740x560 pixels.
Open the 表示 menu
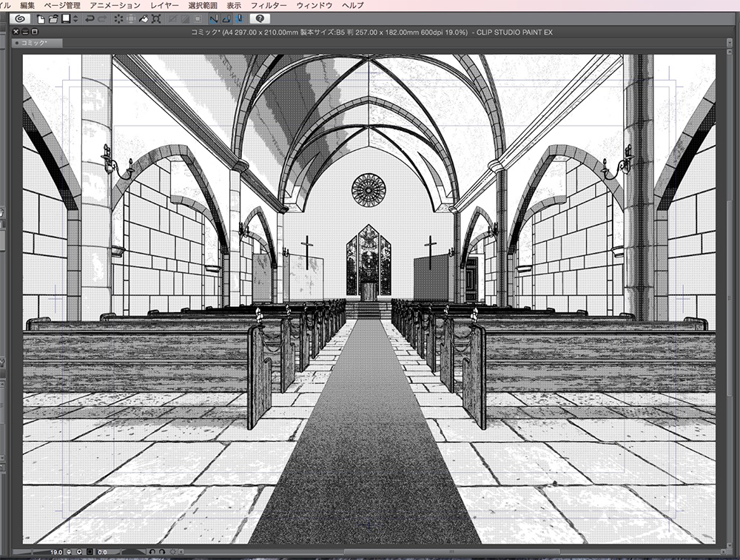pos(234,5)
